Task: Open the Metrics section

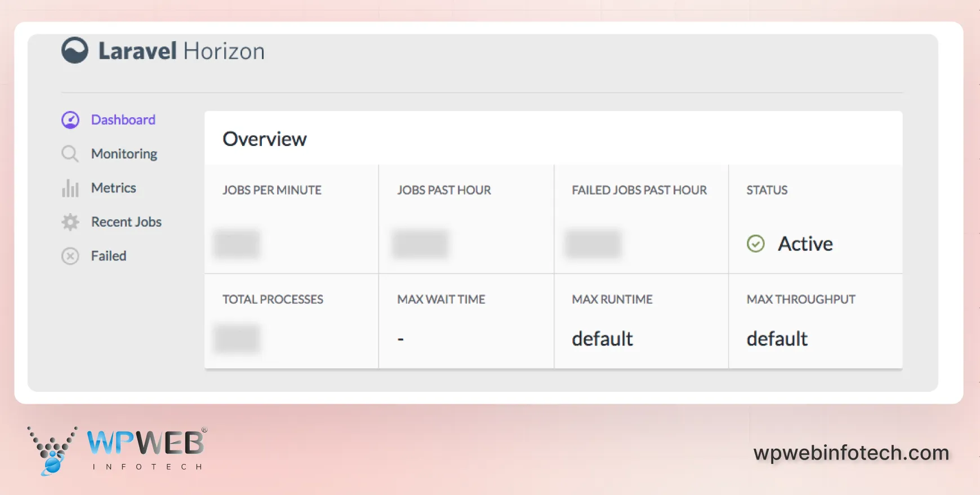Action: (x=114, y=188)
